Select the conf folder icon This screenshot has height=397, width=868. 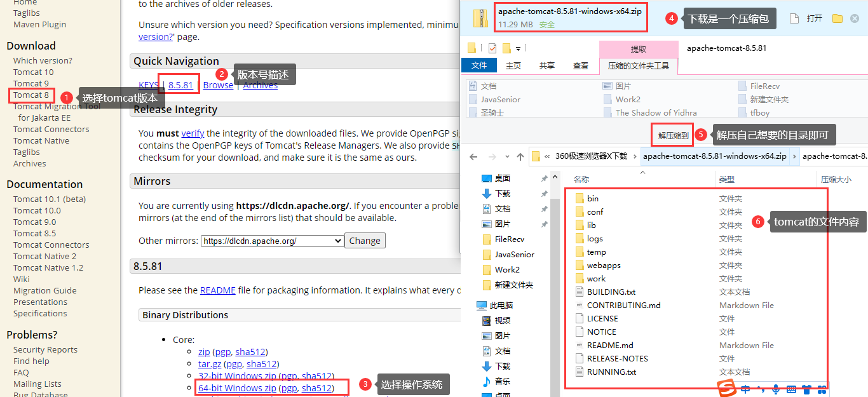click(580, 212)
